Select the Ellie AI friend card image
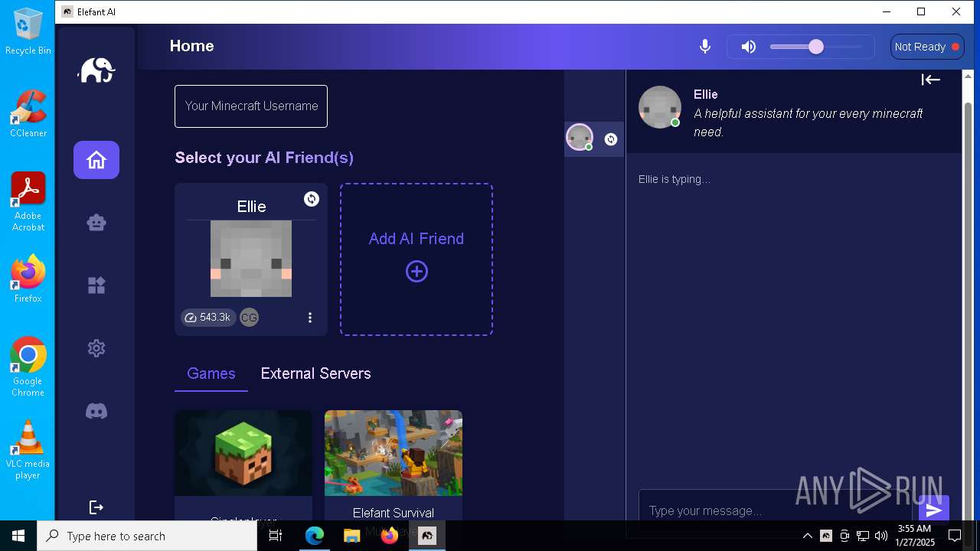The width and height of the screenshot is (980, 551). point(251,259)
